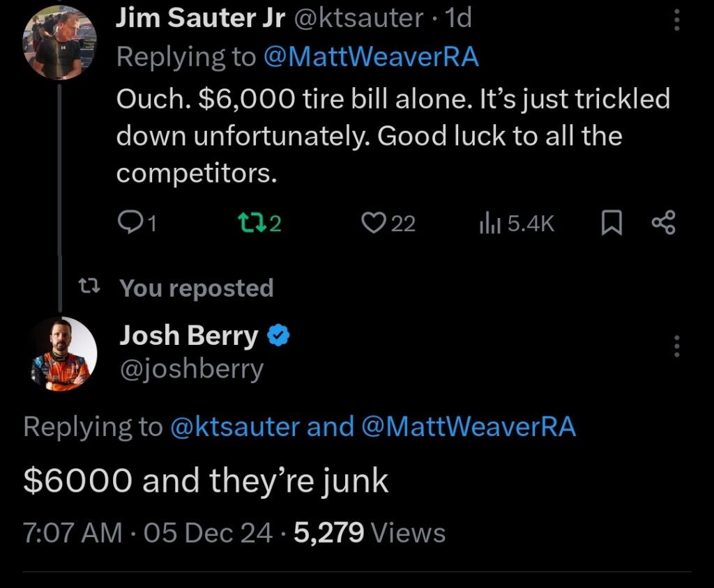This screenshot has width=714, height=588.
Task: Click @MattWeaverRA in Josh Berry's reply line
Action: (x=469, y=426)
